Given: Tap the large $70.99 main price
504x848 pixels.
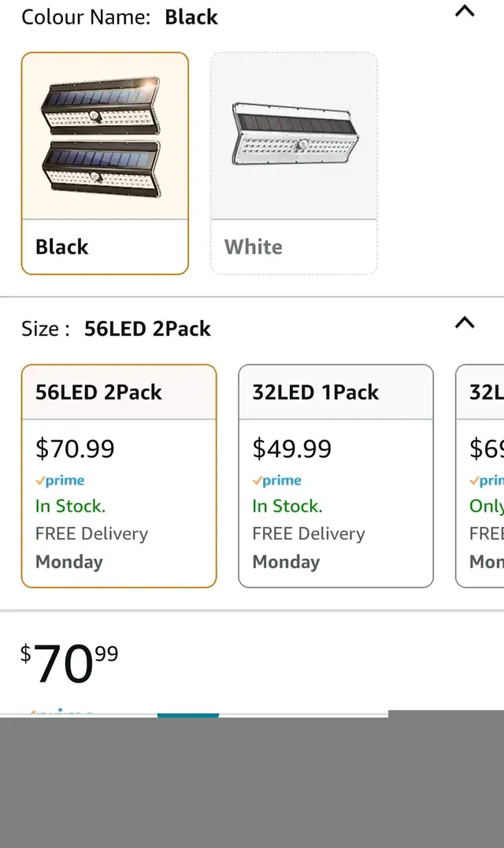Looking at the screenshot, I should [69, 664].
